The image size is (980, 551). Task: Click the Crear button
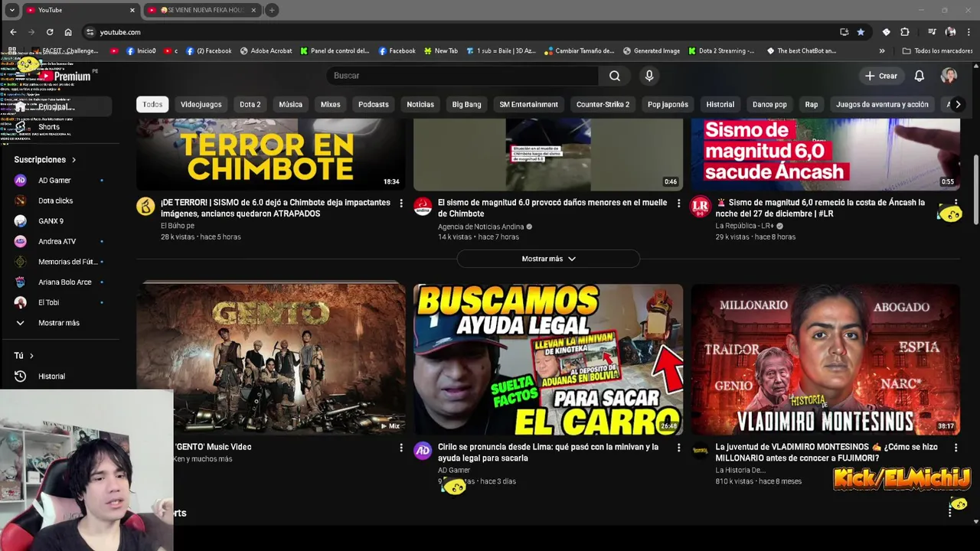click(x=880, y=76)
